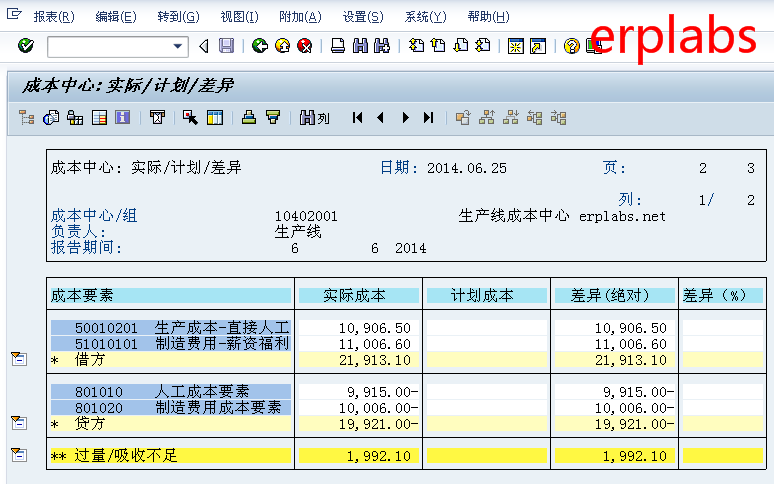Click the globe and document icon
Screen dimensions: 774x484
click(x=51, y=117)
